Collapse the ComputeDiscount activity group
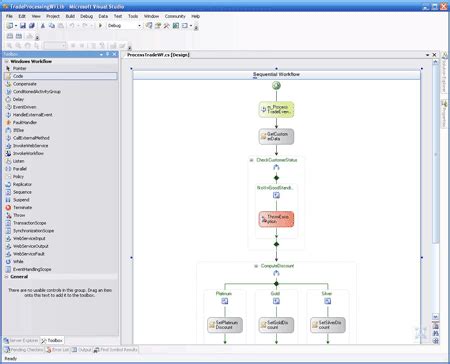Viewport: 450px width, 364px height. pyautogui.click(x=256, y=266)
